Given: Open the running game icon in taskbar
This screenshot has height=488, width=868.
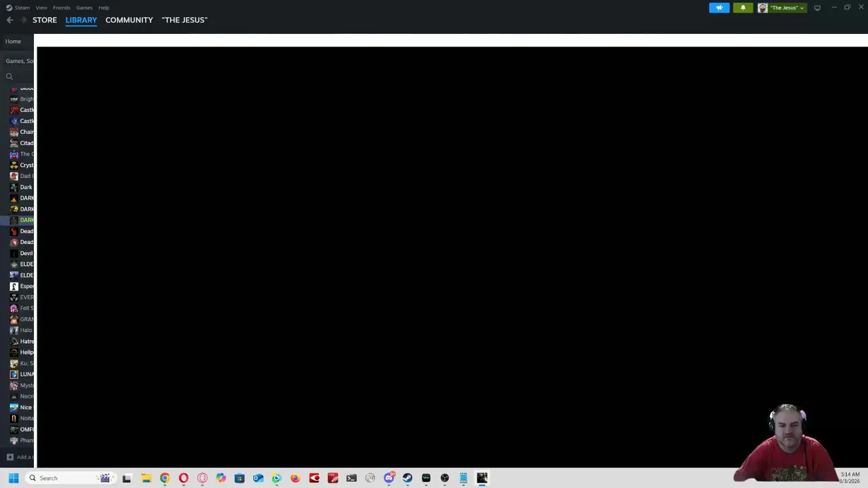Looking at the screenshot, I should coord(482,478).
